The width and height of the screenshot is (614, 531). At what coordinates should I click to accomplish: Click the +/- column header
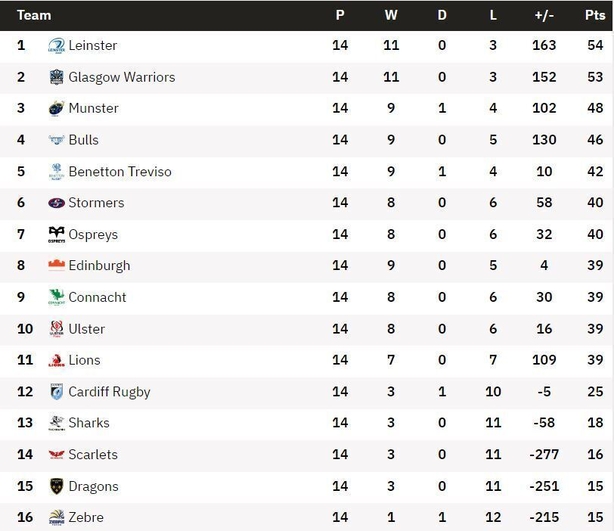544,15
